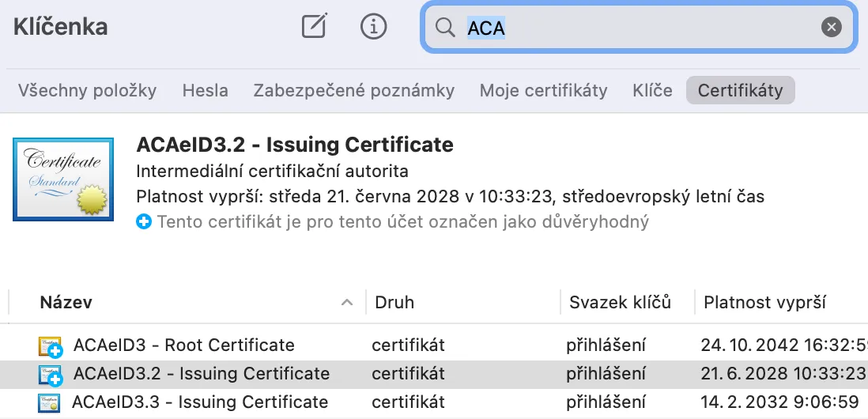The width and height of the screenshot is (868, 419).
Task: Click the info circle icon
Action: click(x=373, y=27)
